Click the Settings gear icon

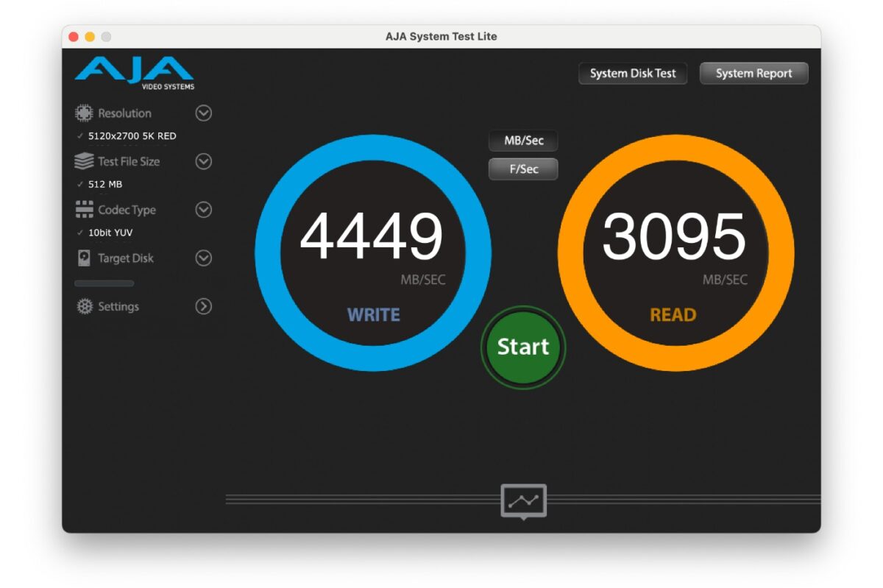[85, 307]
